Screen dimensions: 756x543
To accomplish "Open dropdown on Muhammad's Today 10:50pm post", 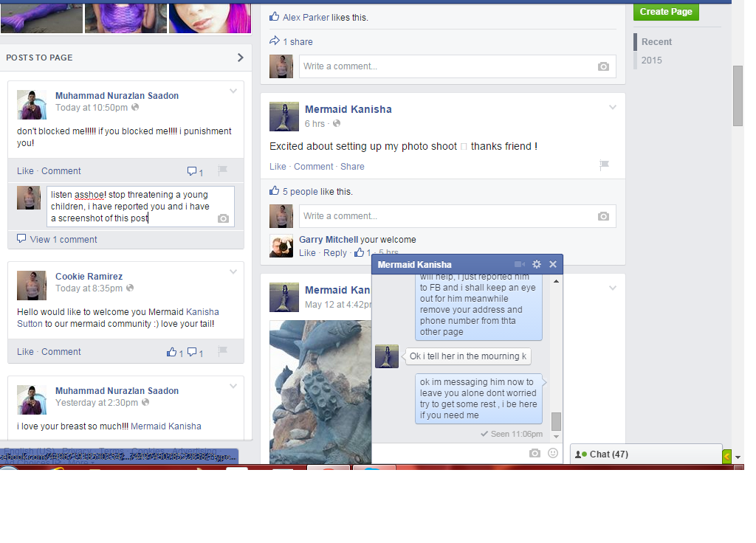I will click(233, 91).
